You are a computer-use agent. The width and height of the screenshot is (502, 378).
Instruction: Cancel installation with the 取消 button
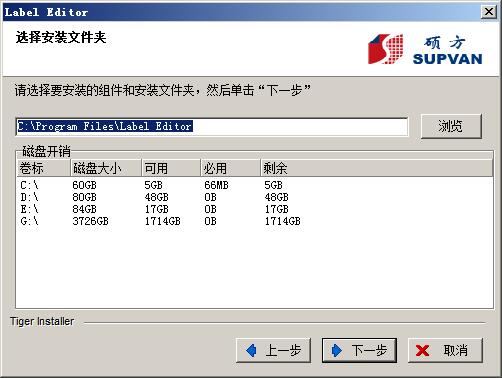445,350
